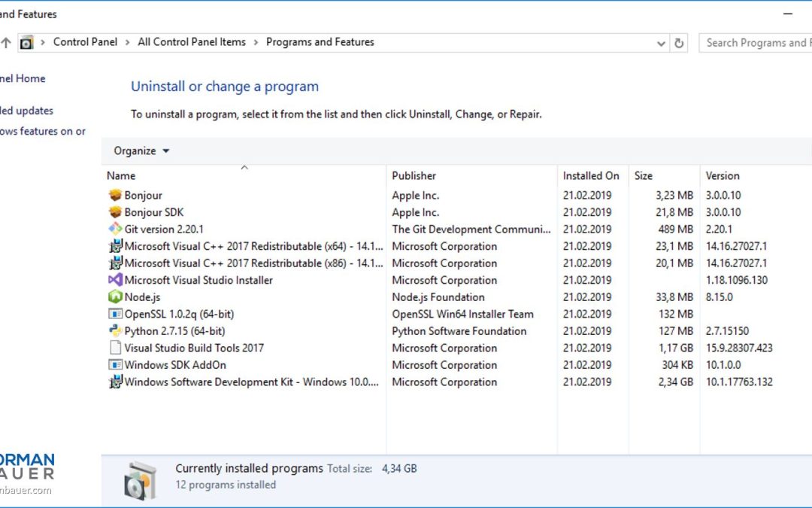This screenshot has height=508, width=812.
Task: Click the Visual C++ 2017 x64 installer icon
Action: (x=115, y=246)
